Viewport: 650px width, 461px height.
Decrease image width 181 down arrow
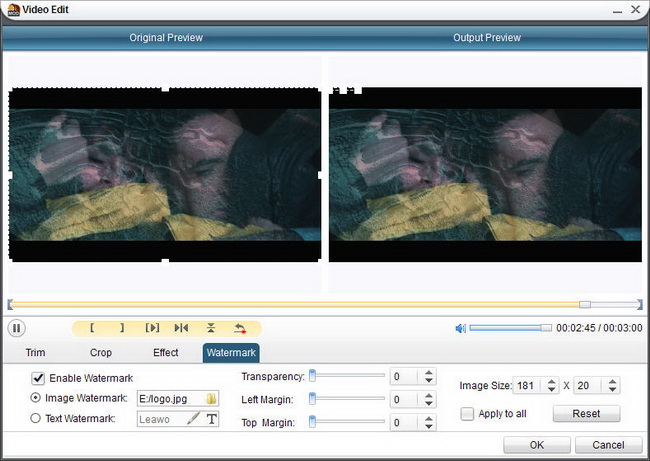(551, 389)
